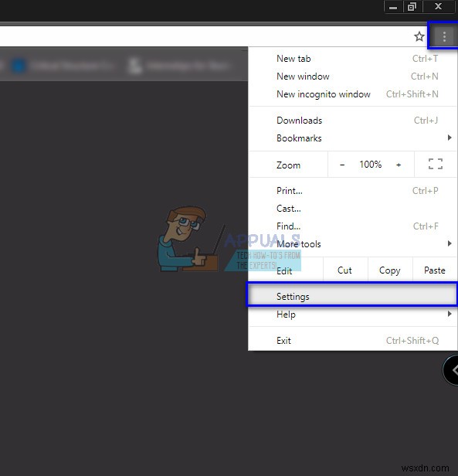The height and width of the screenshot is (476, 458).
Task: Click the Paste button
Action: point(435,270)
